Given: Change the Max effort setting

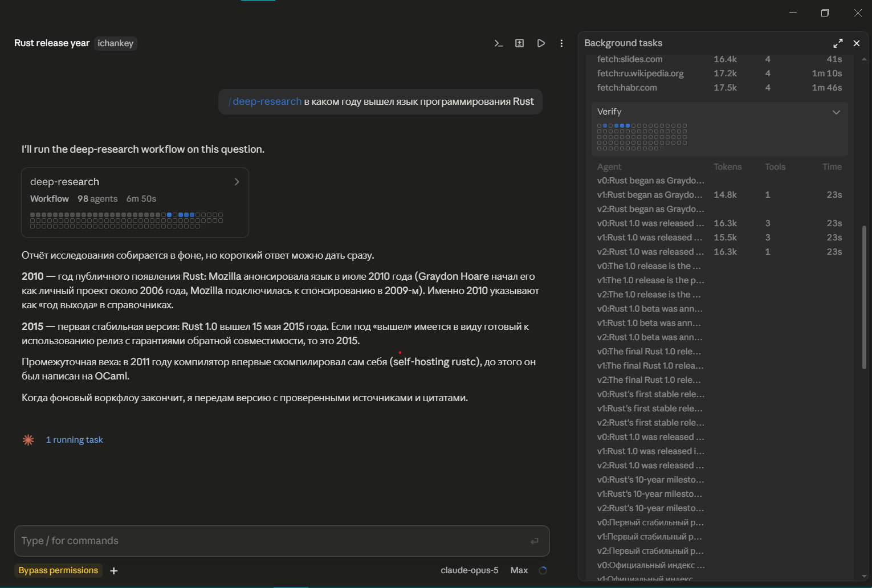Looking at the screenshot, I should point(519,570).
